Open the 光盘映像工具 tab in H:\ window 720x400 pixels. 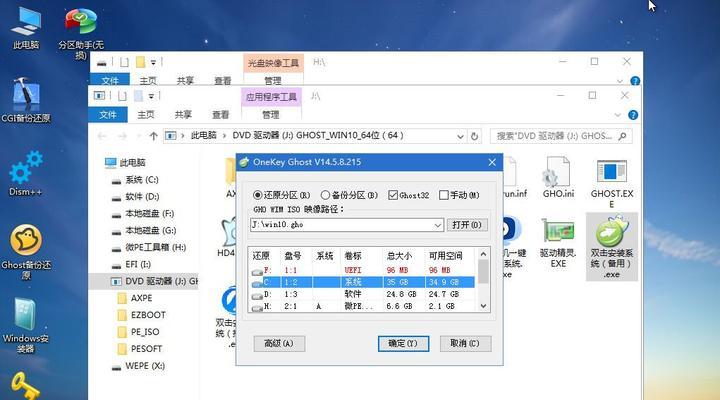pyautogui.click(x=273, y=63)
